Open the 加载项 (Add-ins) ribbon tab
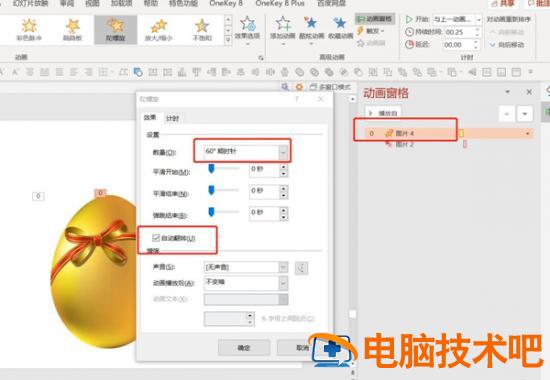The width and height of the screenshot is (550, 380). 122,4
